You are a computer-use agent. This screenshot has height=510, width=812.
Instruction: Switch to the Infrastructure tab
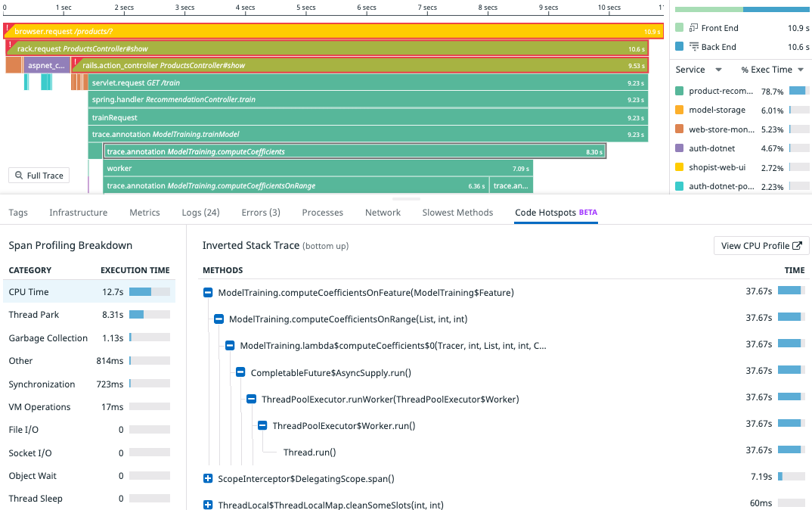(x=78, y=213)
